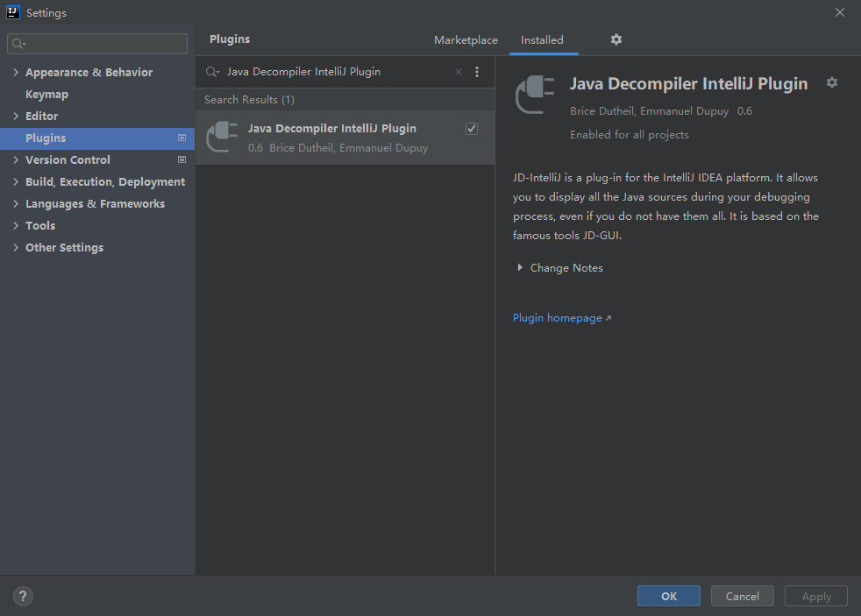Open plugin search options kebab menu
The height and width of the screenshot is (616, 861).
point(477,72)
